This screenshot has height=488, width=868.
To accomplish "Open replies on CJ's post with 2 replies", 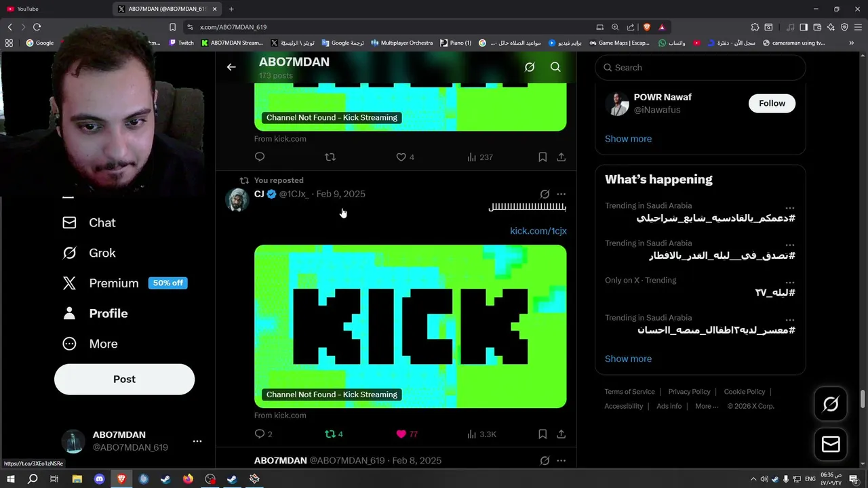I will click(x=263, y=434).
